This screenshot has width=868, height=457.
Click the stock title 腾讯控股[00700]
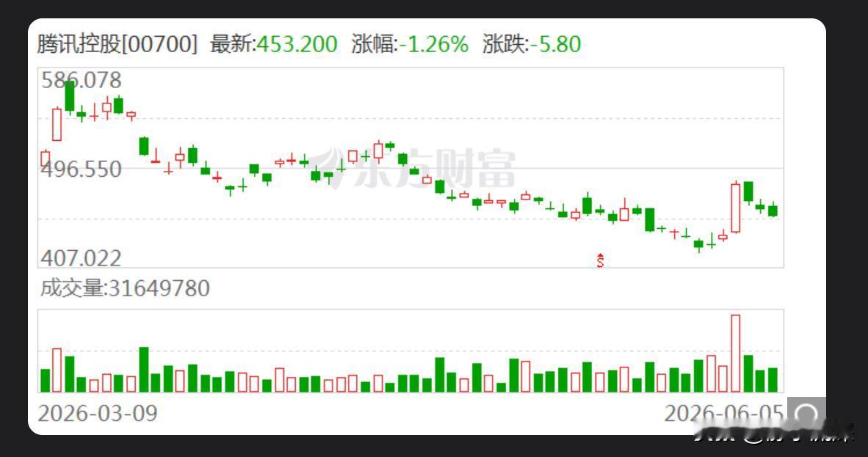pos(117,44)
